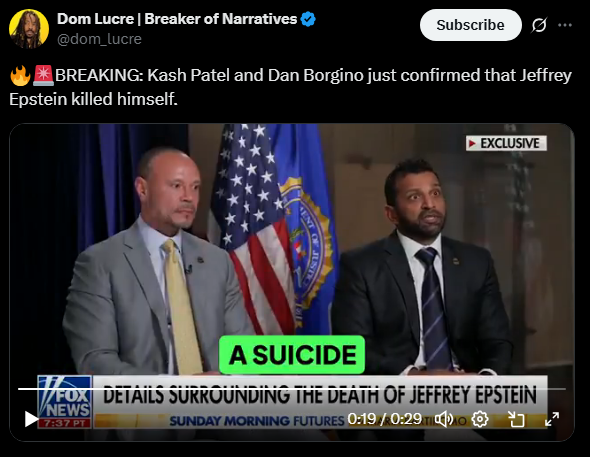The width and height of the screenshot is (590, 457).
Task: Click the 0:19 / 0:29 time display
Action: point(385,419)
